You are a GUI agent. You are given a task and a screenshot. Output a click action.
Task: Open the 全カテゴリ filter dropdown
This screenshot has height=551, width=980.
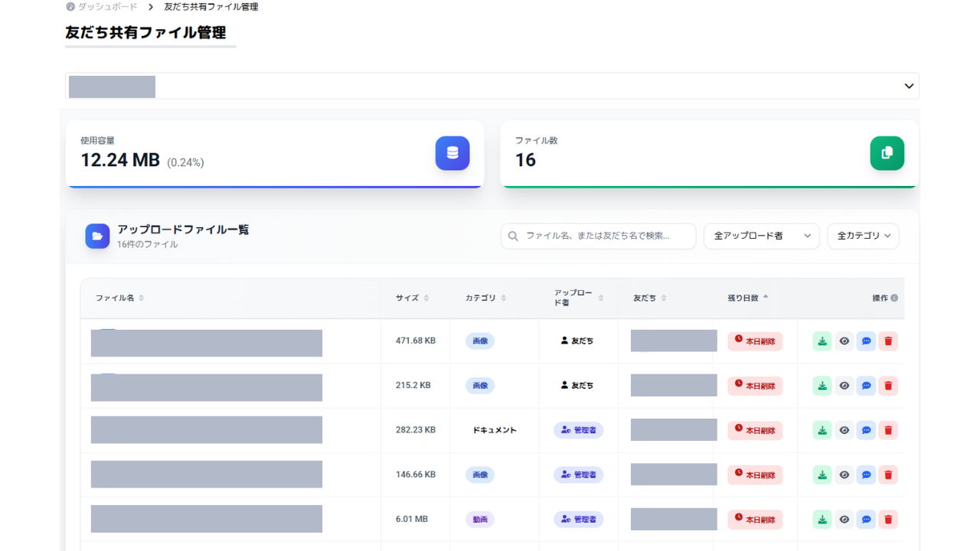[x=863, y=236]
